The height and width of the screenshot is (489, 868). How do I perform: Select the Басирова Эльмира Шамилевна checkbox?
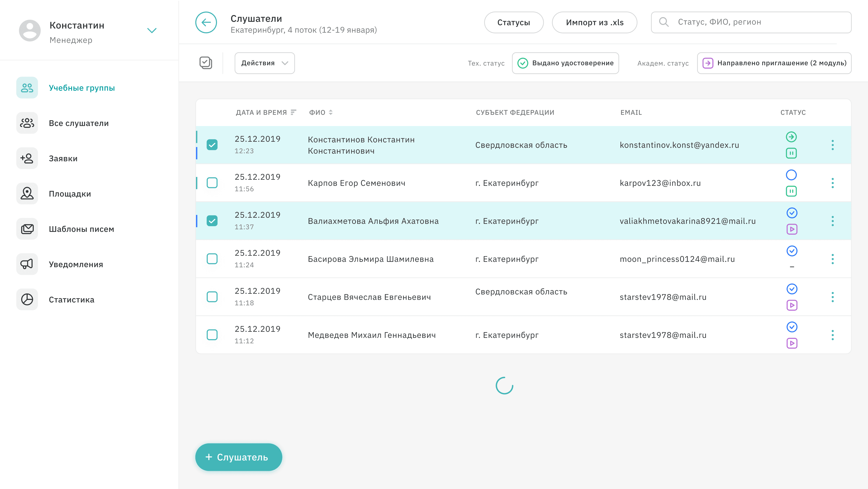212,259
